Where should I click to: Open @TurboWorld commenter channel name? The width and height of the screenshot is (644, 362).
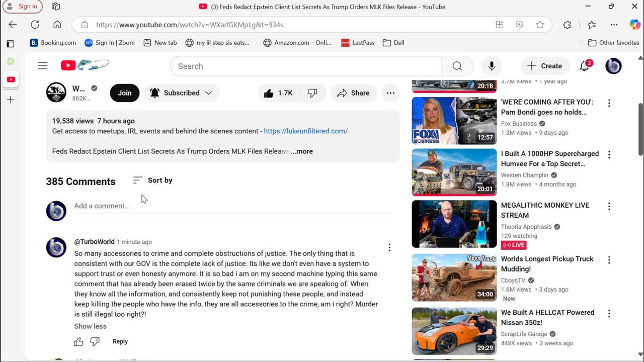point(95,242)
